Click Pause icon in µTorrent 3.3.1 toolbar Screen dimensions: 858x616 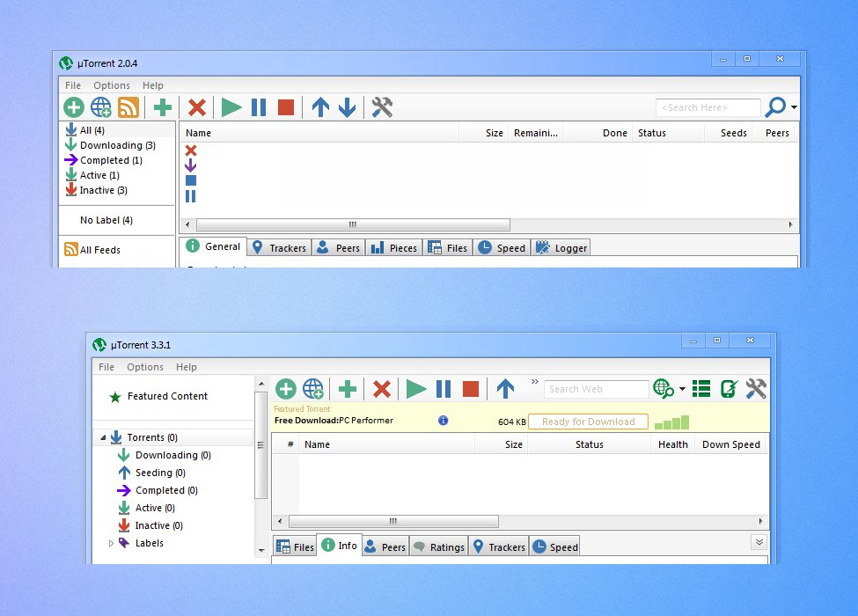[x=444, y=389]
